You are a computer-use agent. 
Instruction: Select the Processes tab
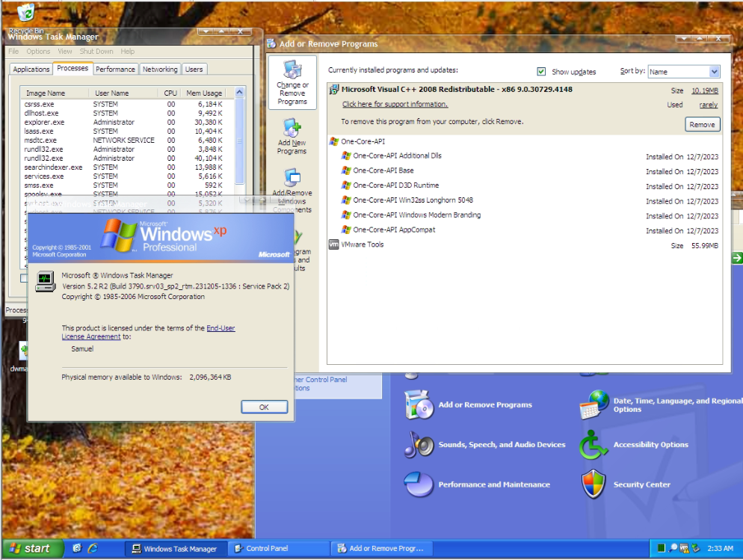click(x=73, y=68)
